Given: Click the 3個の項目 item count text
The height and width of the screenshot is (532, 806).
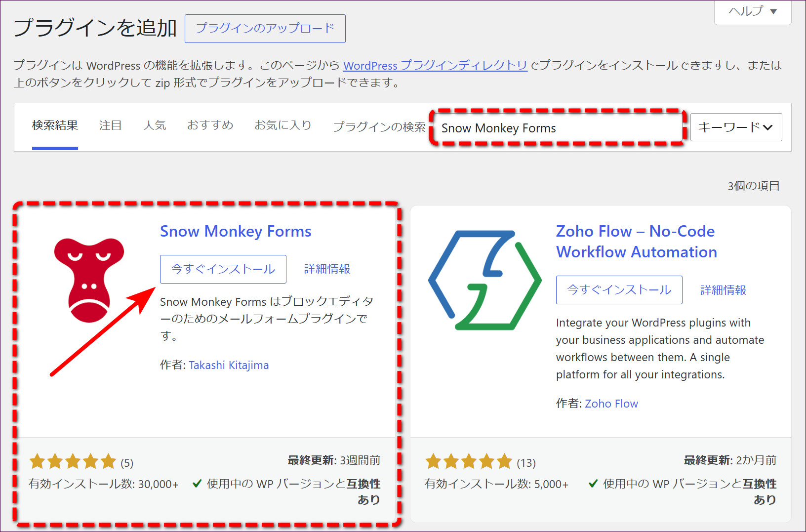Looking at the screenshot, I should [x=753, y=186].
